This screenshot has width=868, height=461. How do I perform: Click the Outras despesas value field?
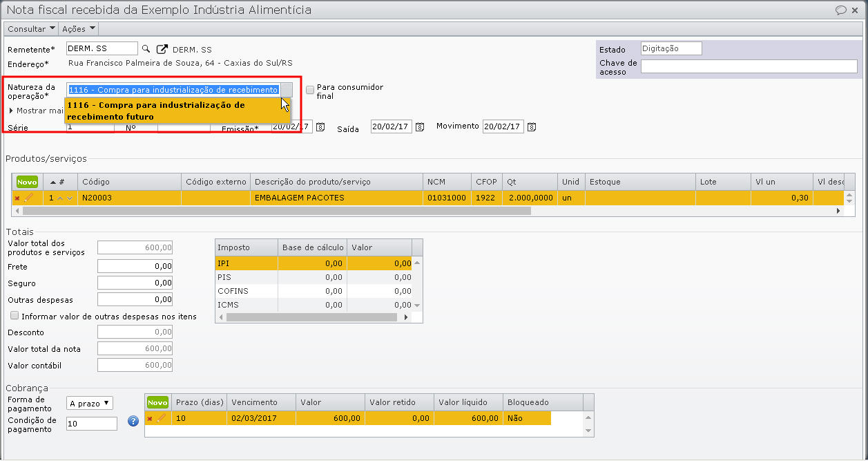[x=135, y=299]
